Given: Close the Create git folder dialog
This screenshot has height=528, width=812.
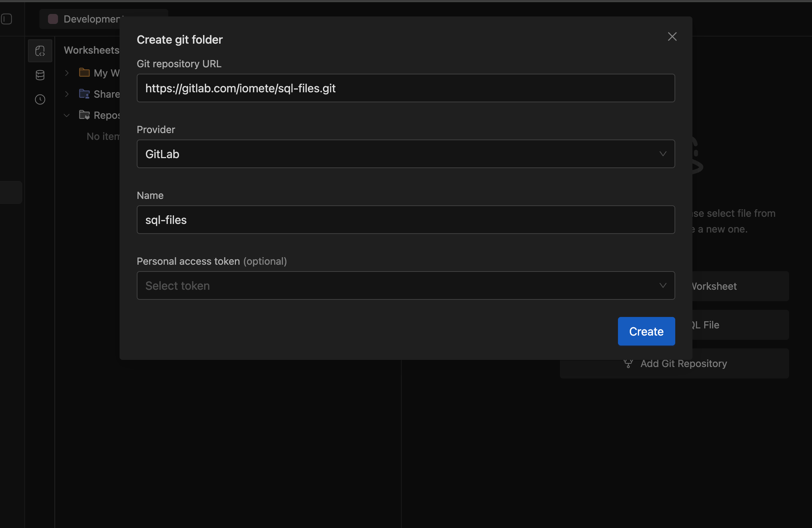Looking at the screenshot, I should (x=672, y=36).
